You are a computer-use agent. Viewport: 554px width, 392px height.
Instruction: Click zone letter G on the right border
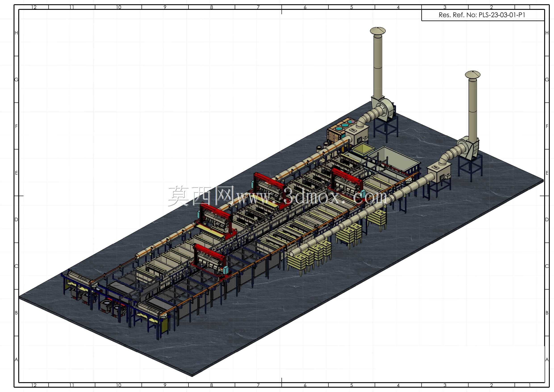click(x=547, y=80)
